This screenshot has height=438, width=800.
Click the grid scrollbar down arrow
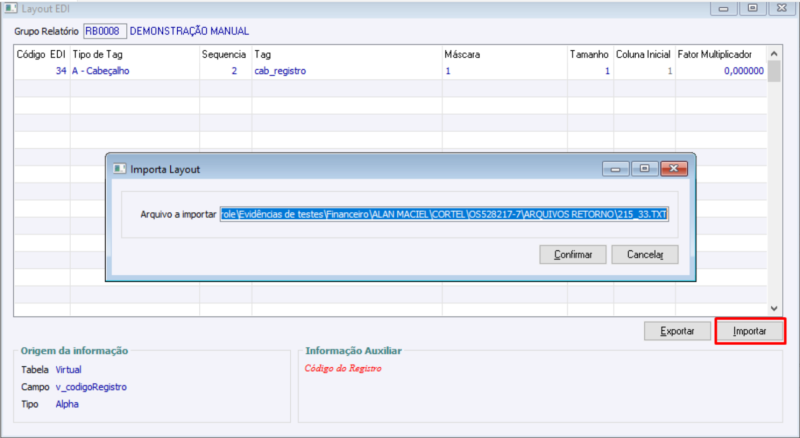coord(774,308)
